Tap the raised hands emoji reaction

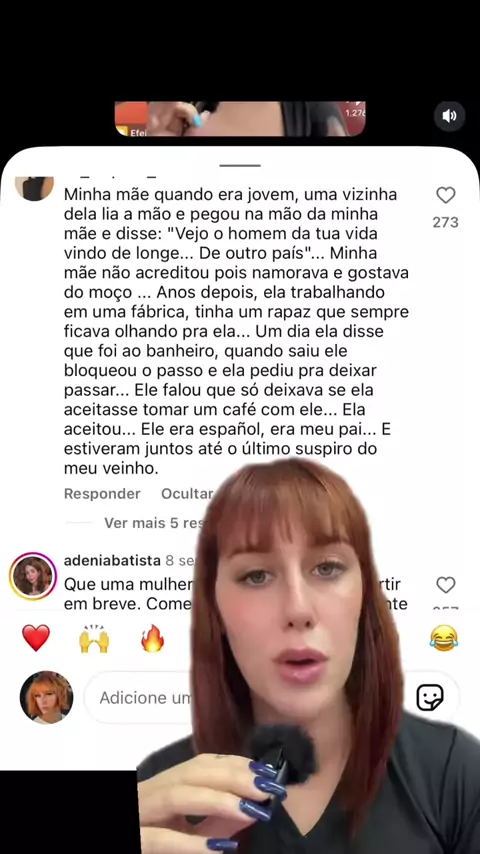point(94,638)
